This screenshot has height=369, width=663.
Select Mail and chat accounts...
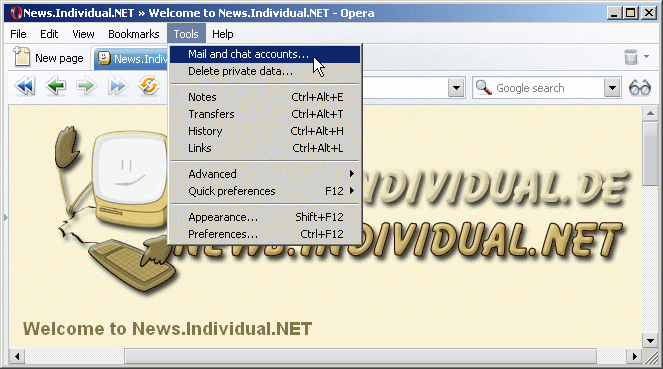pyautogui.click(x=265, y=54)
